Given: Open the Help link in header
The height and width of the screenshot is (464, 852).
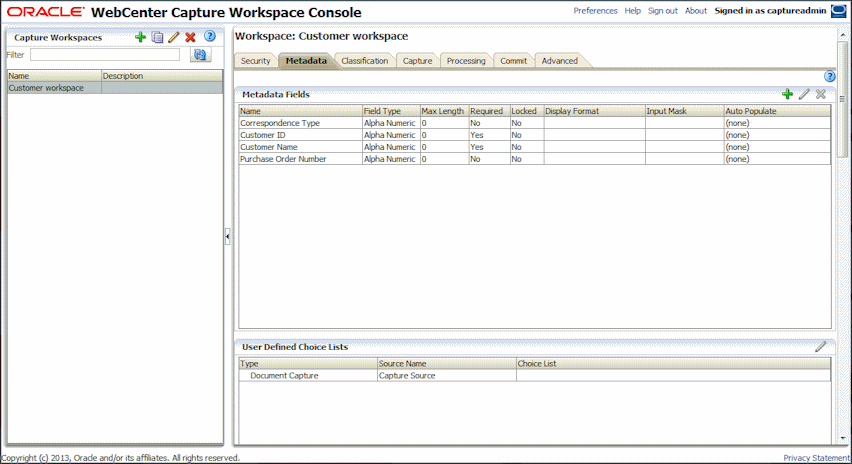Looking at the screenshot, I should coord(632,11).
